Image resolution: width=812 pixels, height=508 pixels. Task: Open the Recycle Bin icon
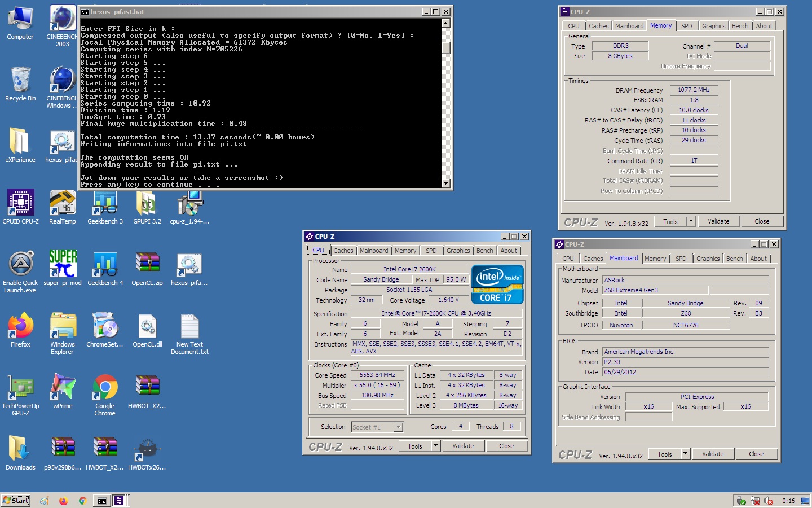pyautogui.click(x=20, y=85)
